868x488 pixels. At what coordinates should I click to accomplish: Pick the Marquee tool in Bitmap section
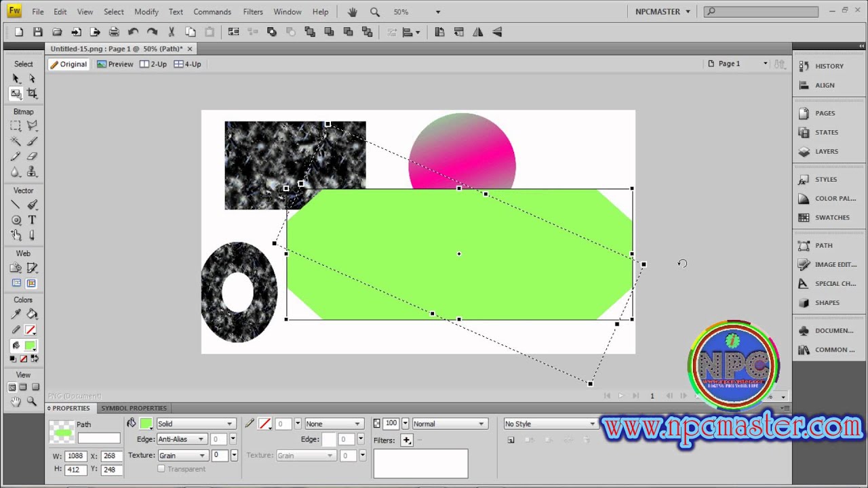(x=16, y=126)
